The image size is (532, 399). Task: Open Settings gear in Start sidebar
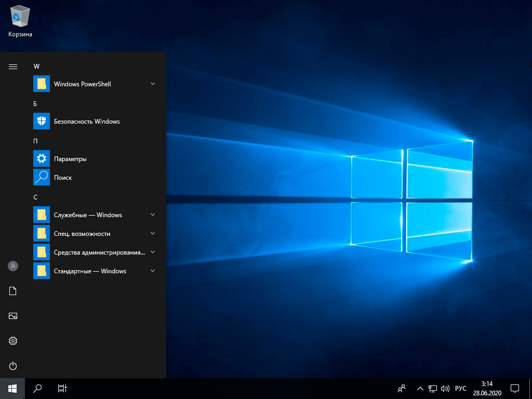(13, 341)
